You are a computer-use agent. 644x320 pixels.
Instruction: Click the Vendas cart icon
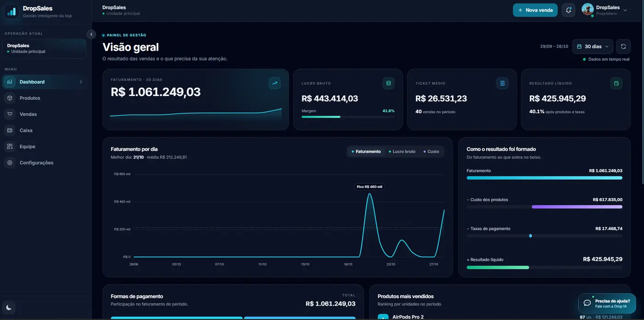tap(10, 114)
